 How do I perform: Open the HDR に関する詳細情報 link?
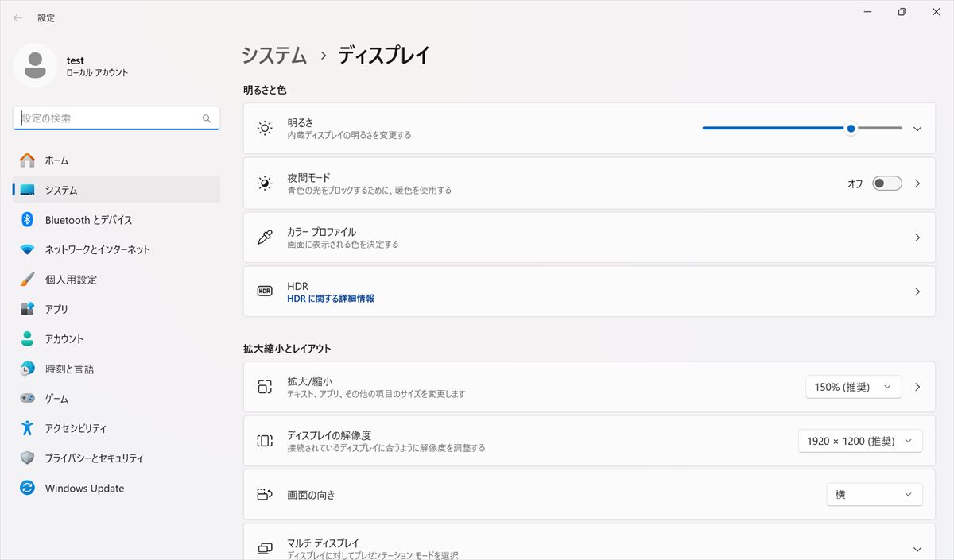(331, 299)
